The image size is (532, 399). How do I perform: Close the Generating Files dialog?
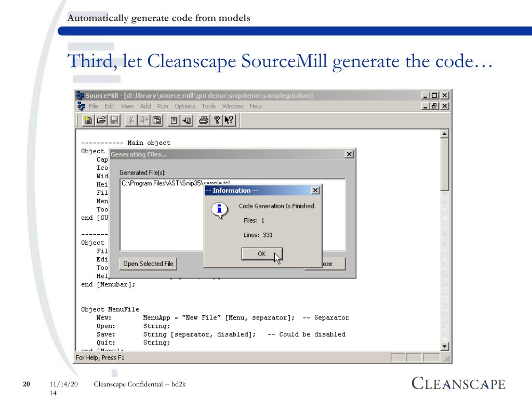[x=349, y=154]
